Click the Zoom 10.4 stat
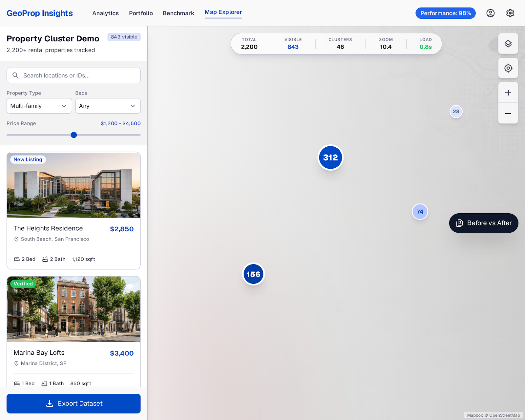525x420 pixels. [386, 44]
